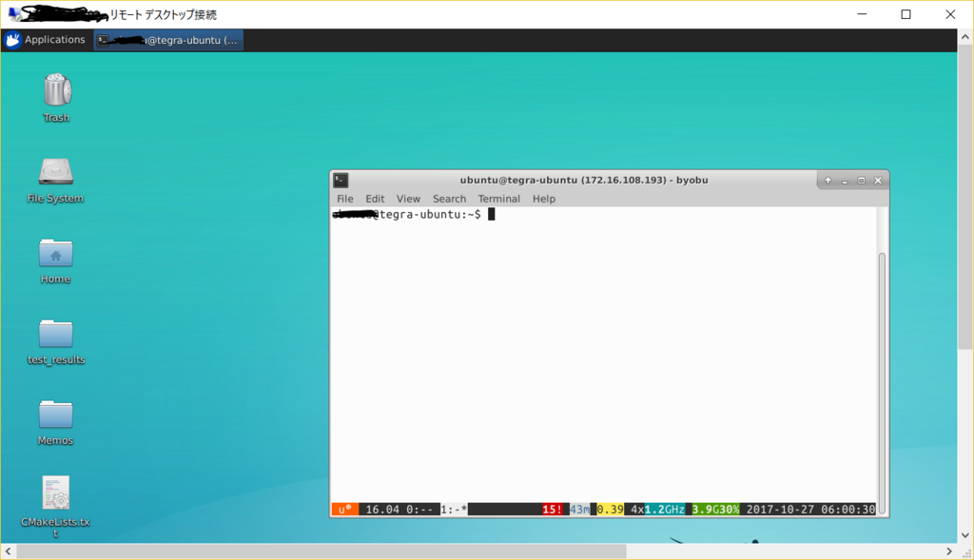Click the terminal vertical scrollbar
This screenshot has width=974, height=560.
(x=882, y=383)
